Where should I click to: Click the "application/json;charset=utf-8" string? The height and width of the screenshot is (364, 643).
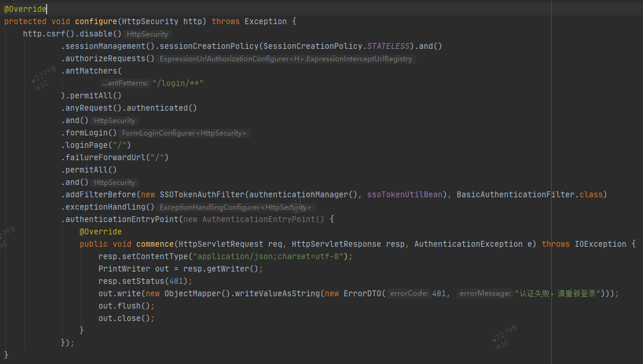[x=268, y=257]
